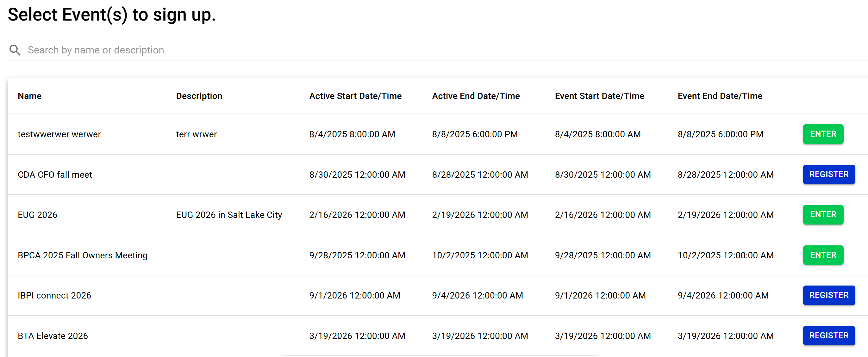Click Active Start Date/Time column header
Screen dimensions: 868x357
tap(355, 96)
